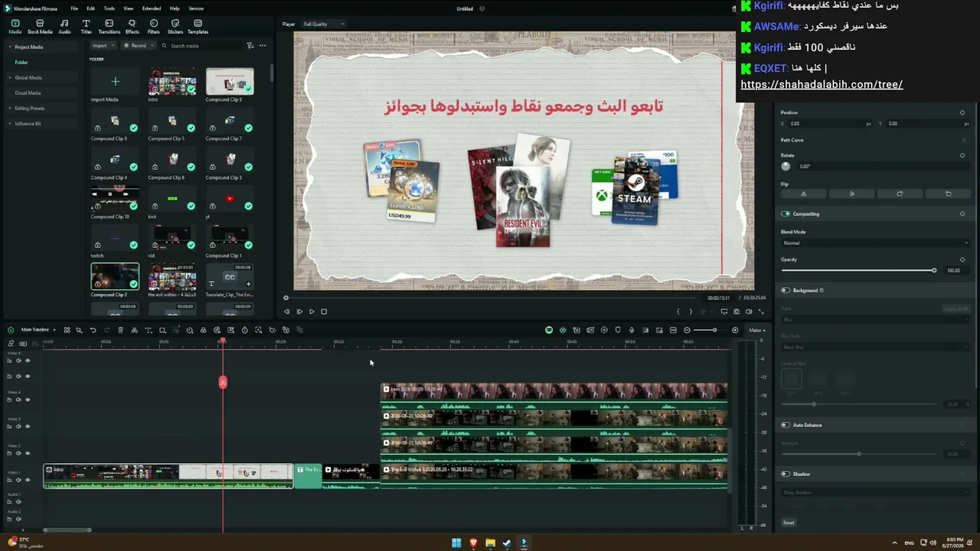This screenshot has width=980, height=551.
Task: Open the Import dropdown
Action: coord(103,46)
